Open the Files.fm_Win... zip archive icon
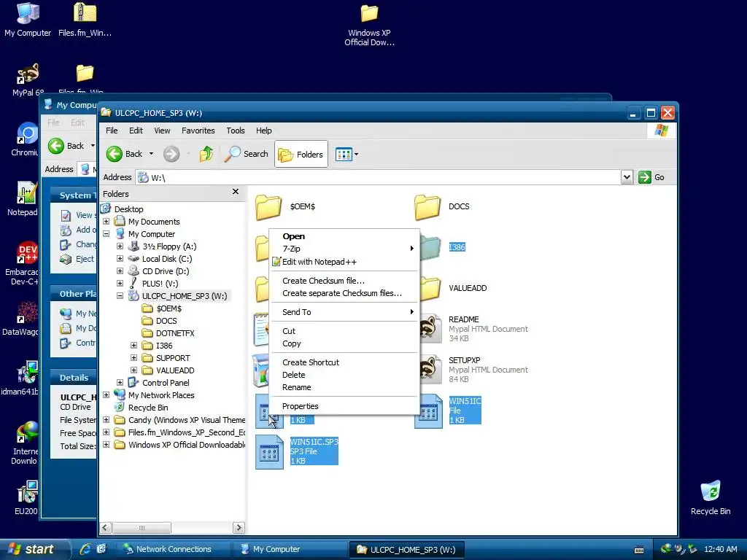 click(85, 20)
